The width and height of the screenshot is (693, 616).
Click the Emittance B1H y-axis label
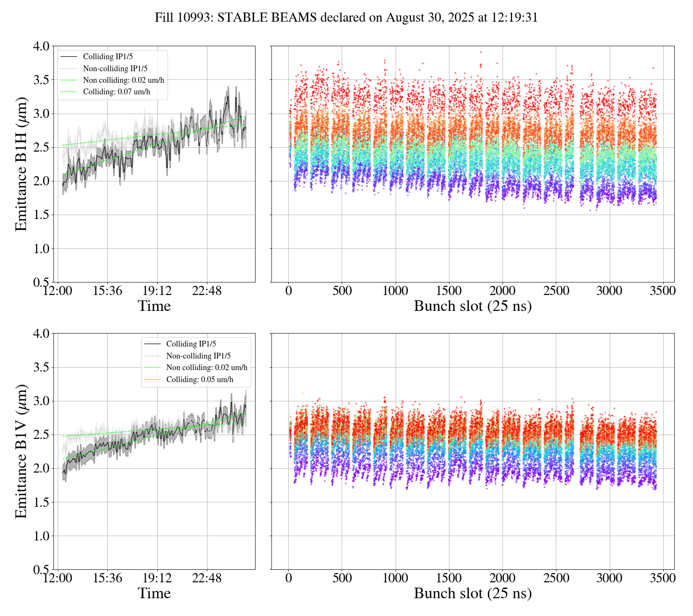coord(21,164)
